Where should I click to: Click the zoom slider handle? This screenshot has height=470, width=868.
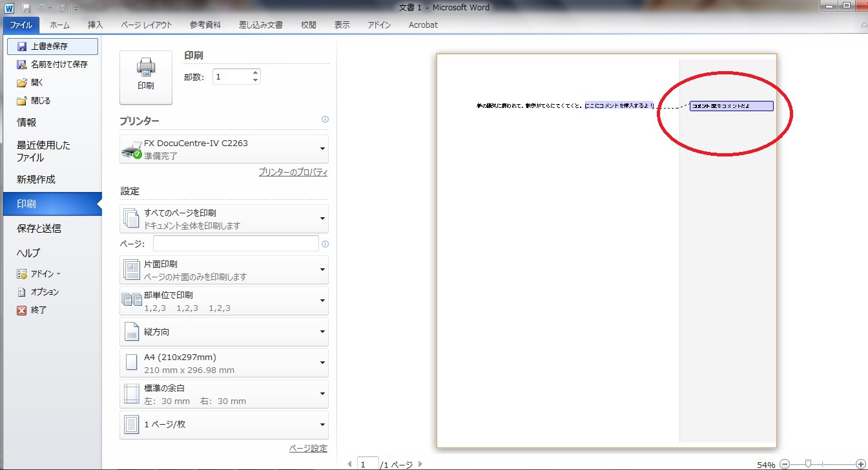[x=808, y=464]
